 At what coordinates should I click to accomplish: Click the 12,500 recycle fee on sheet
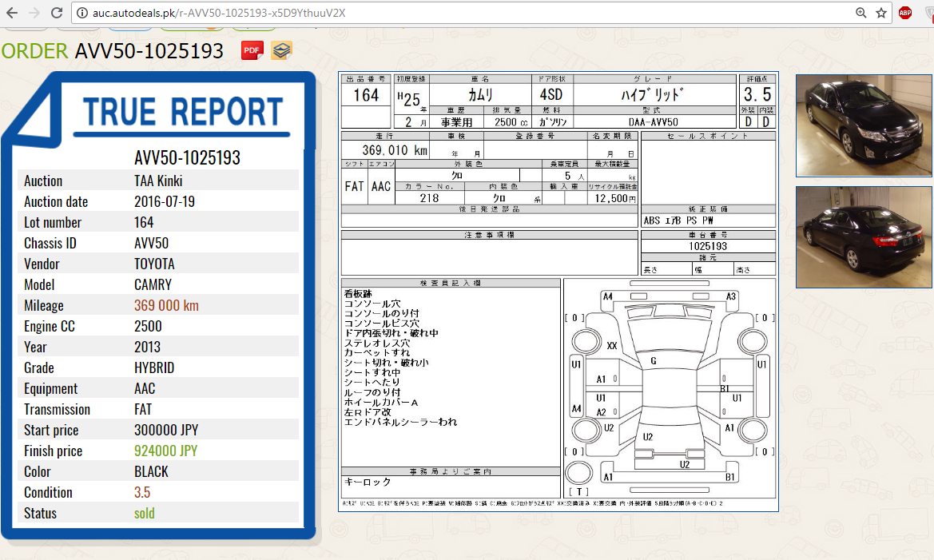coord(615,198)
